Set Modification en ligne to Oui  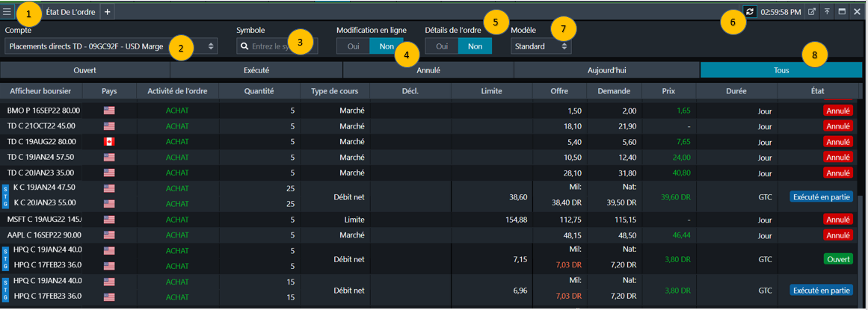point(353,46)
